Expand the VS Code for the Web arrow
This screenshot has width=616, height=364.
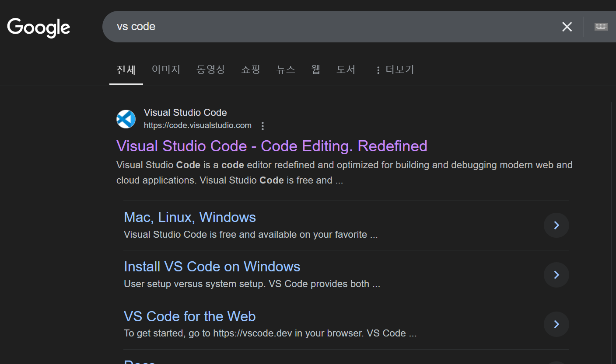(x=556, y=324)
